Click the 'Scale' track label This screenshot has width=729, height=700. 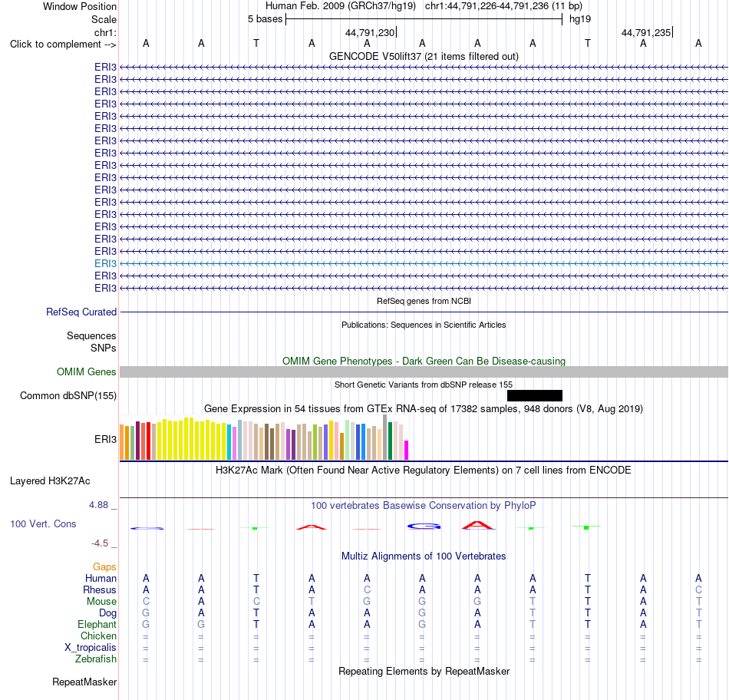click(104, 19)
